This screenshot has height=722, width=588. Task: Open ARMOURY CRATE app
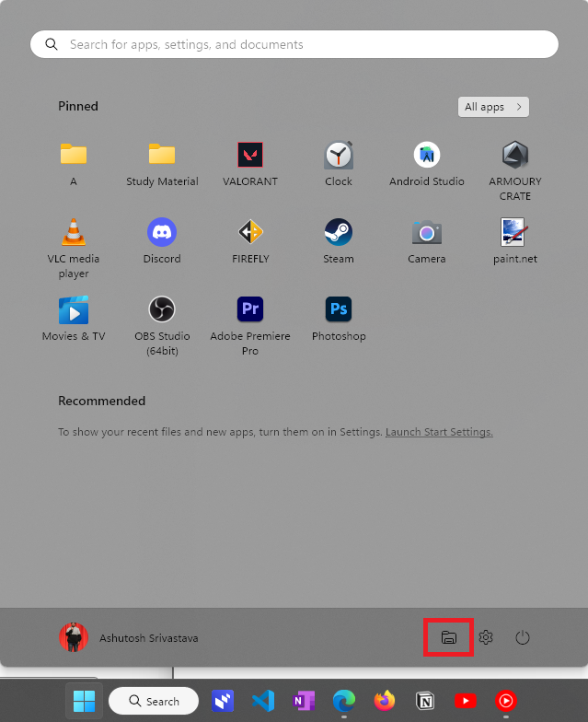[515, 171]
